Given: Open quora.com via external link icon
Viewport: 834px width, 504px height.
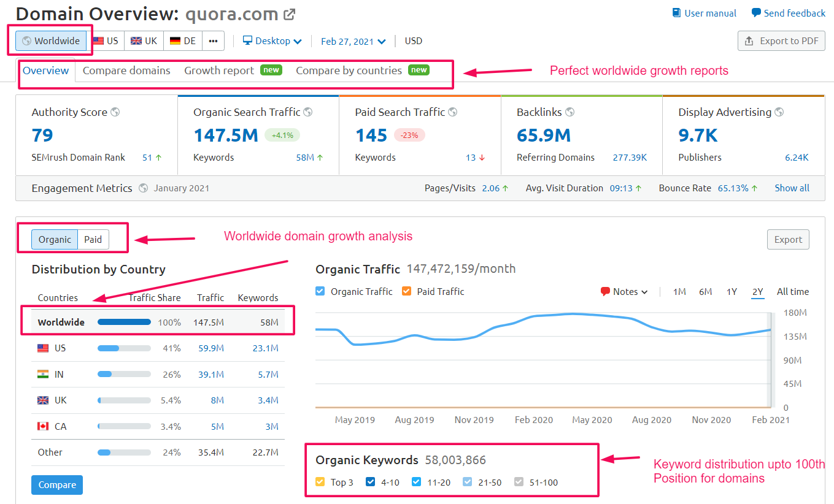Looking at the screenshot, I should (289, 14).
